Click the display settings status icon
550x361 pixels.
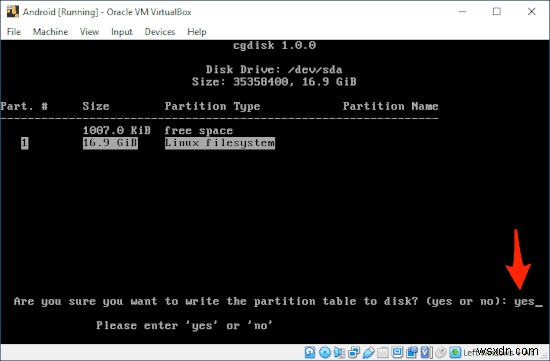(x=397, y=352)
